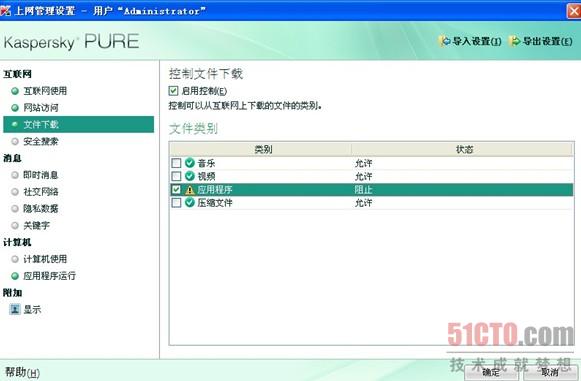Click the 取消 button

550,372
